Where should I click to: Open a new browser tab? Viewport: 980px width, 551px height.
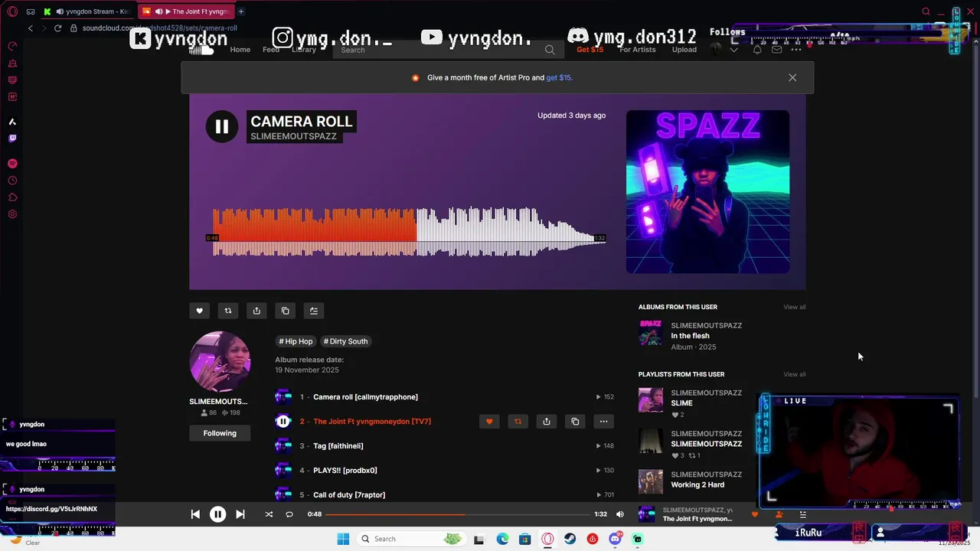tap(240, 11)
